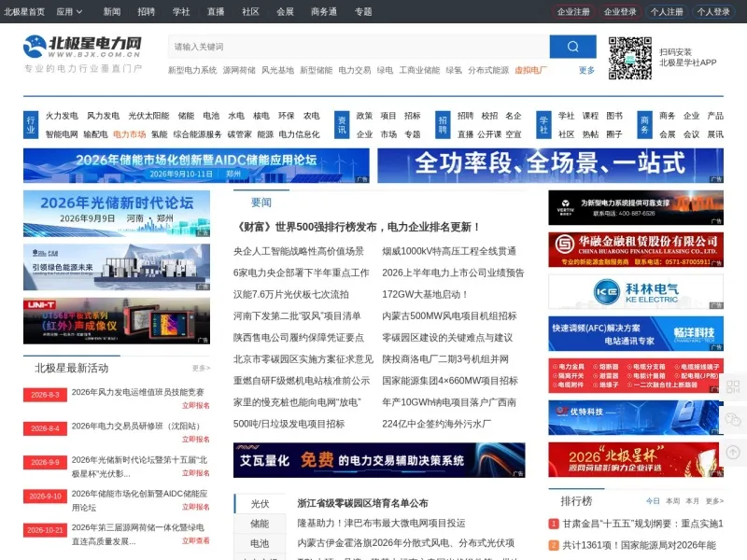Open the 光伏太阳能 industry category
The height and width of the screenshot is (560, 747).
(148, 116)
